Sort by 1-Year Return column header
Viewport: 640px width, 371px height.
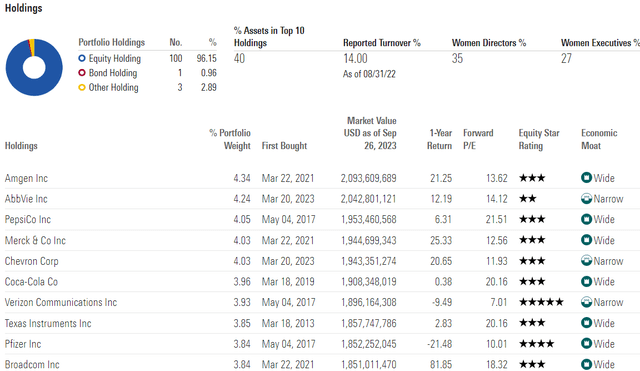click(440, 139)
